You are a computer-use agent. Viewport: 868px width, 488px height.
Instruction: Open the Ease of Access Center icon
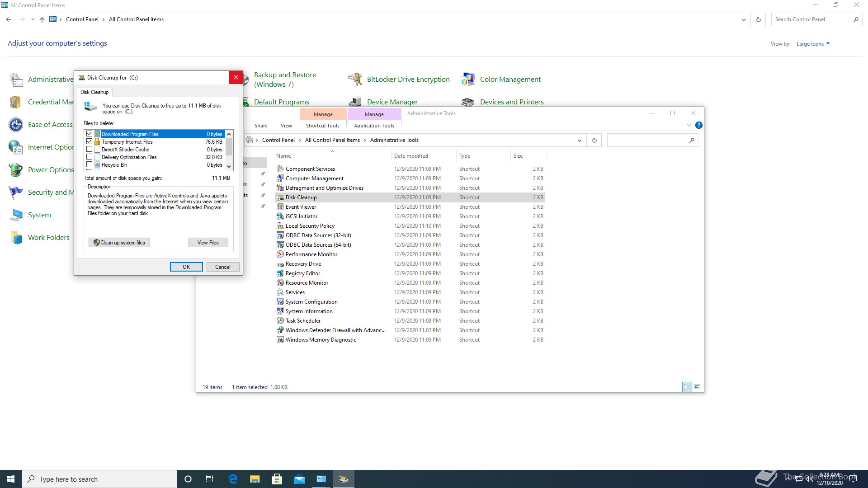point(16,124)
